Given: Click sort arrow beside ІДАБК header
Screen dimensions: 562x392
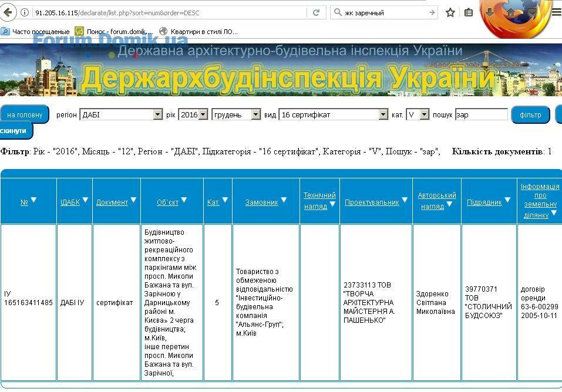Looking at the screenshot, I should (x=85, y=200).
